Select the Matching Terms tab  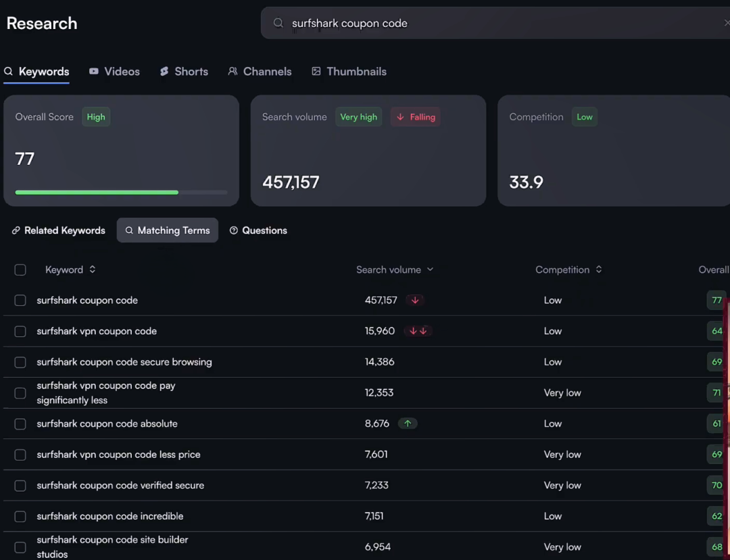pyautogui.click(x=168, y=230)
